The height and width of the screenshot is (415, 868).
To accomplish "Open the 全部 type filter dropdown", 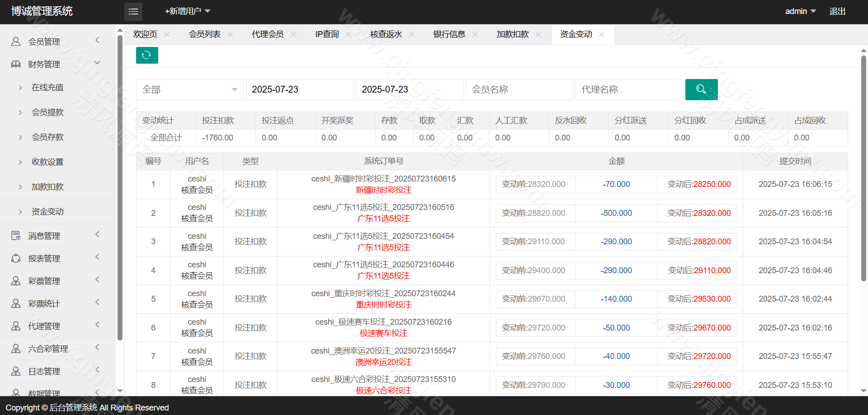I will 190,89.
